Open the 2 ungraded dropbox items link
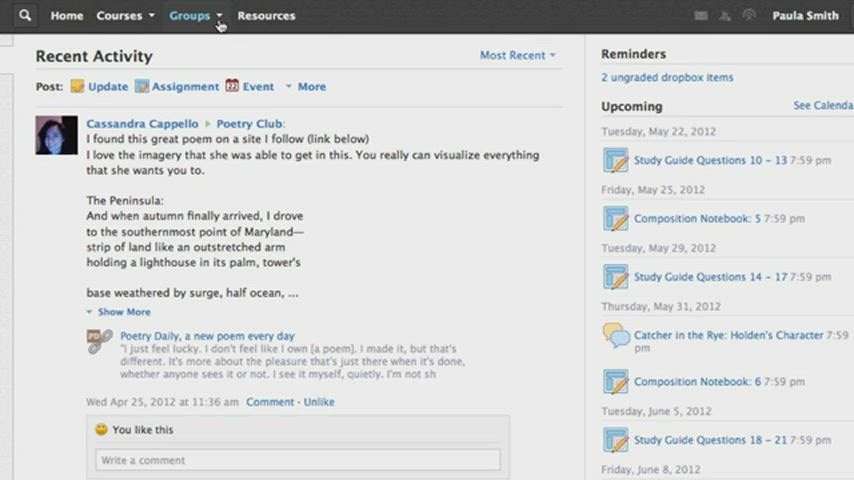 [x=667, y=77]
